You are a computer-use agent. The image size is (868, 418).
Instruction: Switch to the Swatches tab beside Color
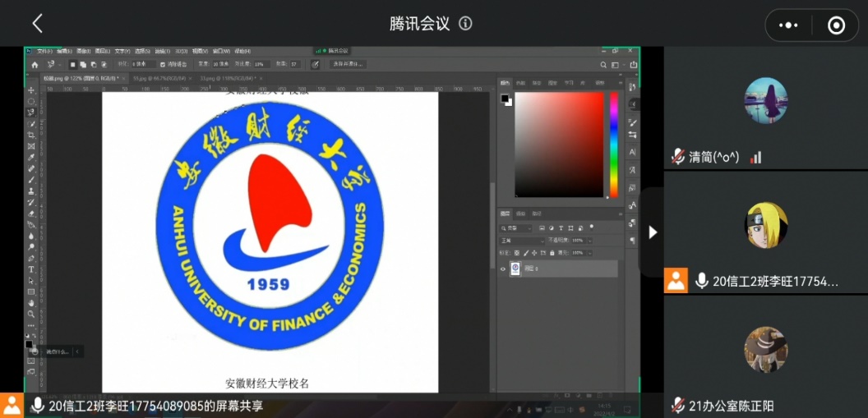[x=520, y=83]
